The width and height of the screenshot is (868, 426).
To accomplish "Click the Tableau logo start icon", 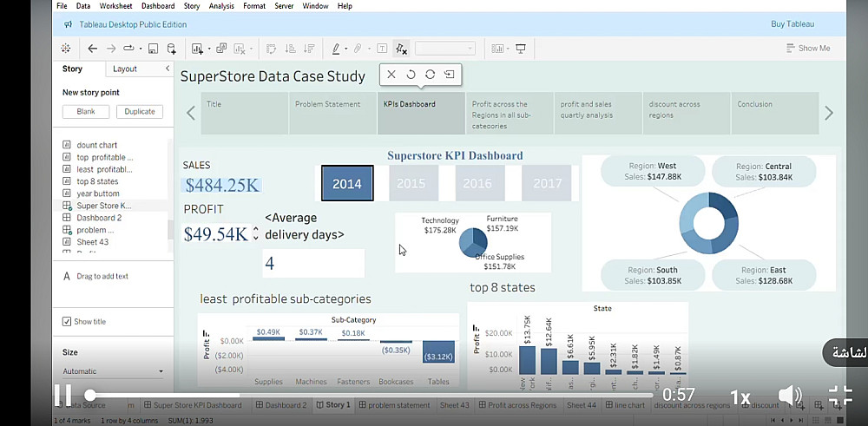I will click(x=65, y=49).
